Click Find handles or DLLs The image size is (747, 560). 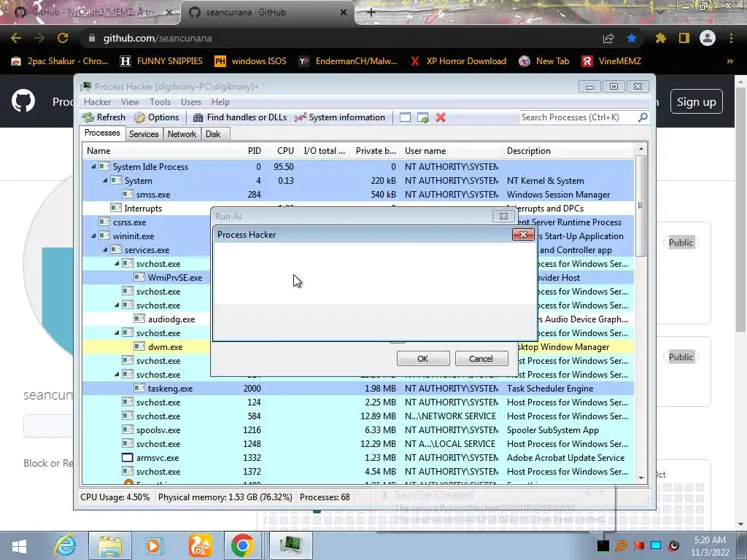240,117
